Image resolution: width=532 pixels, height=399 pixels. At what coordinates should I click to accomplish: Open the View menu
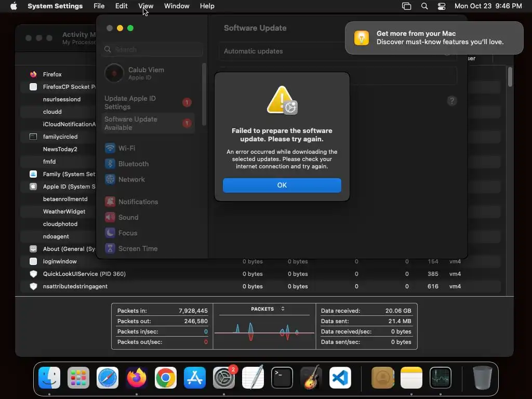tap(146, 6)
